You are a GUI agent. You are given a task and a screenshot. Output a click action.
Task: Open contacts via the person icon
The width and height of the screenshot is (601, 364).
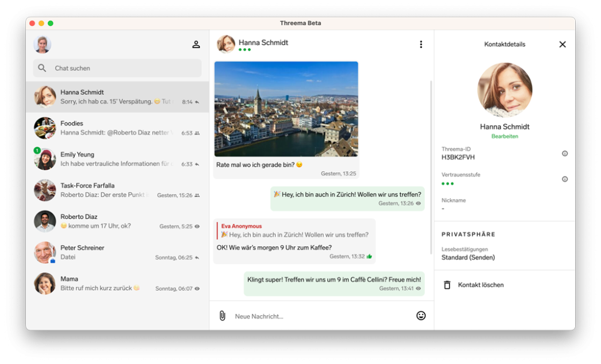click(x=196, y=45)
